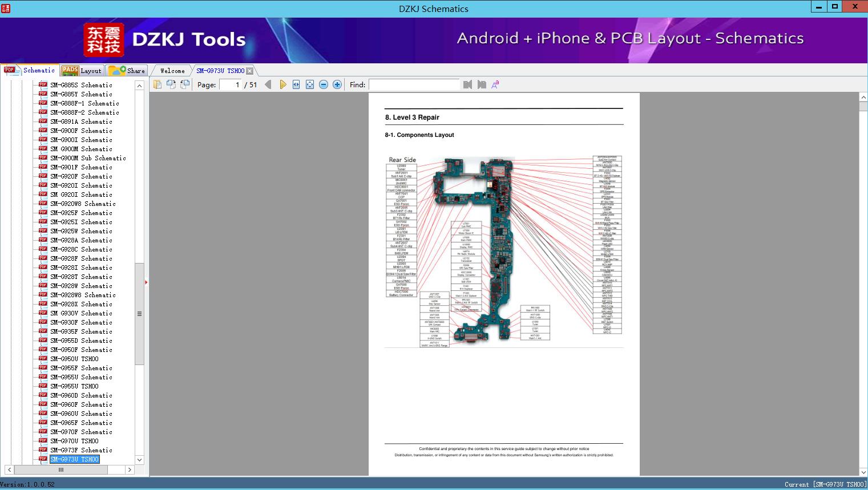The width and height of the screenshot is (868, 490).
Task: Select highlighted SM-G973U TSHOO entry
Action: [x=74, y=459]
